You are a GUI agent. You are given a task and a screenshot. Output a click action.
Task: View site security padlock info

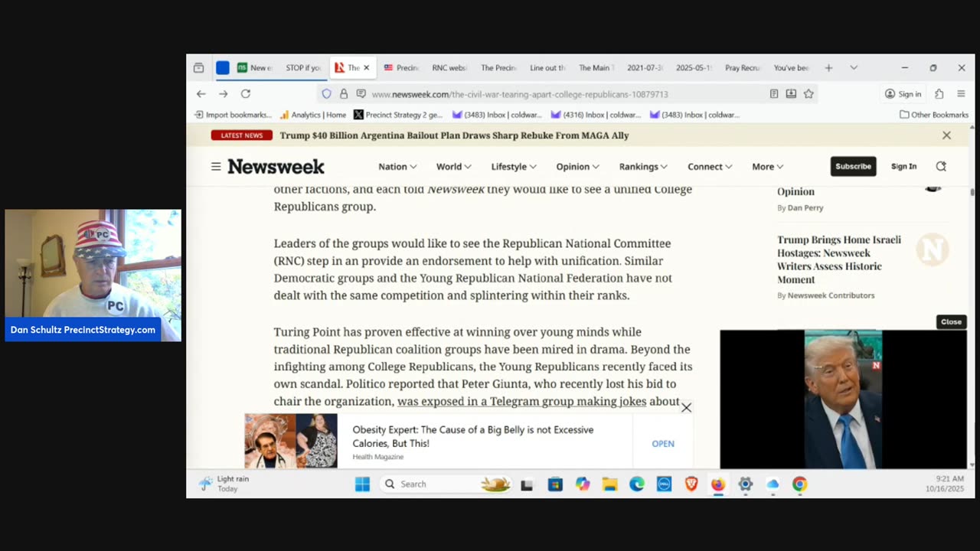pyautogui.click(x=344, y=94)
